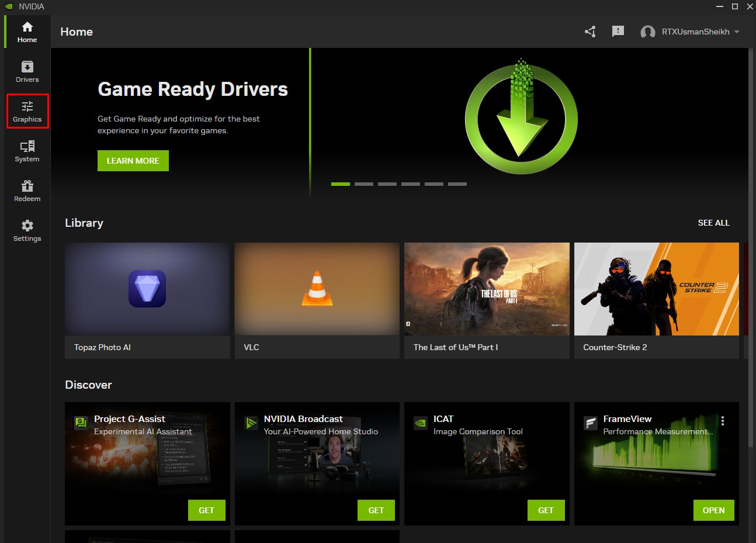Select the sixth carousel indicator
Viewport: 756px width, 543px height.
point(457,184)
